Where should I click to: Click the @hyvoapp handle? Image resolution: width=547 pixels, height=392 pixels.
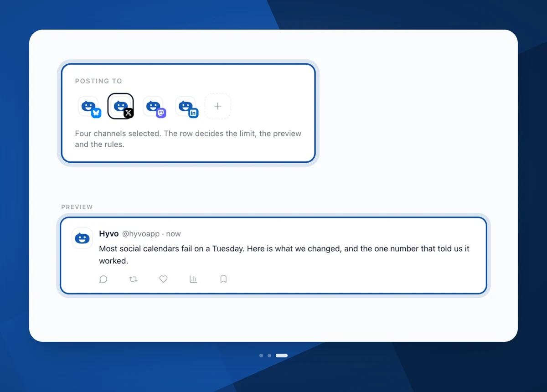click(141, 234)
